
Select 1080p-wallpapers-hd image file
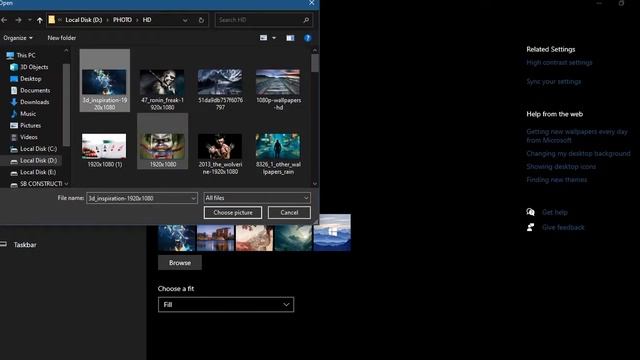[278, 89]
